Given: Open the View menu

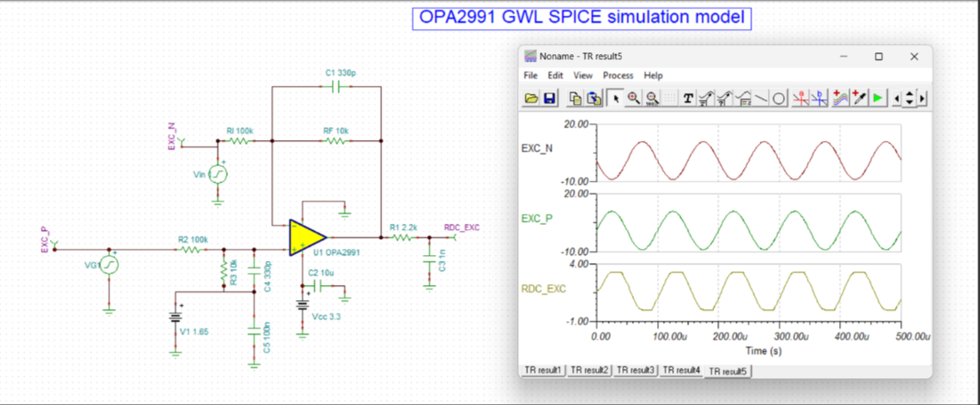Looking at the screenshot, I should [x=582, y=76].
